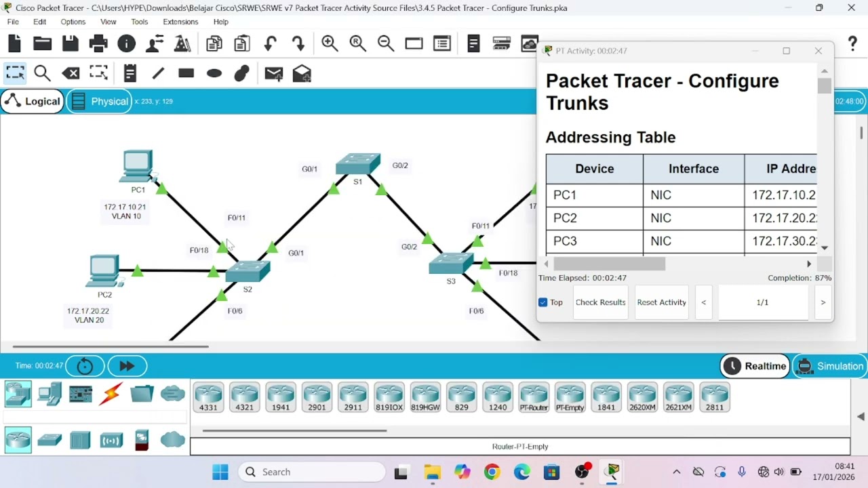Choose the Delete tool

(x=71, y=73)
